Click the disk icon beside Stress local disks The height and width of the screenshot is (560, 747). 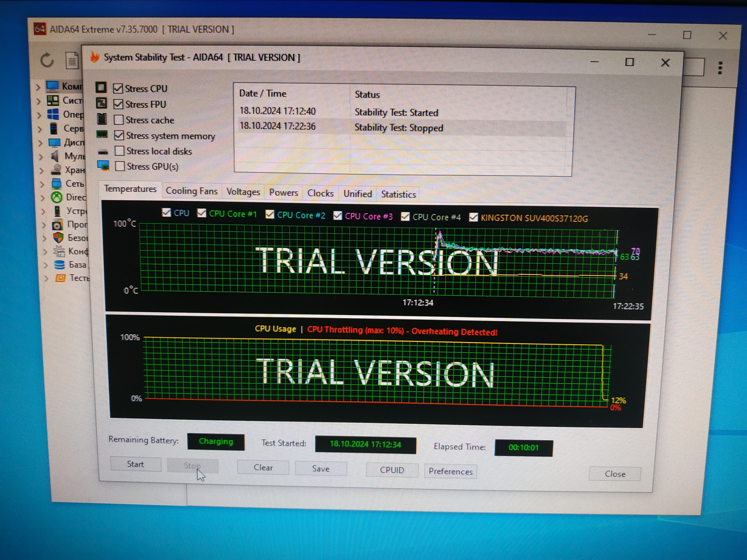(103, 152)
